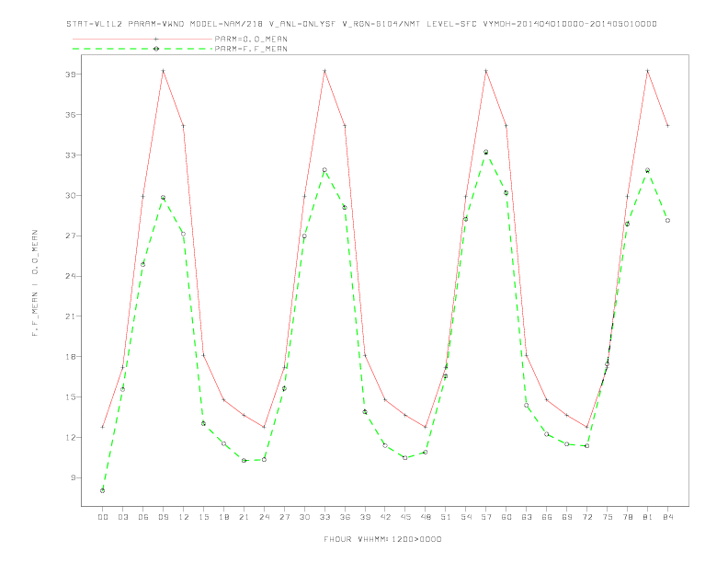Viewport: 728px width, 563px height.
Task: Click x-axis forecast hour label 27
Action: [284, 517]
